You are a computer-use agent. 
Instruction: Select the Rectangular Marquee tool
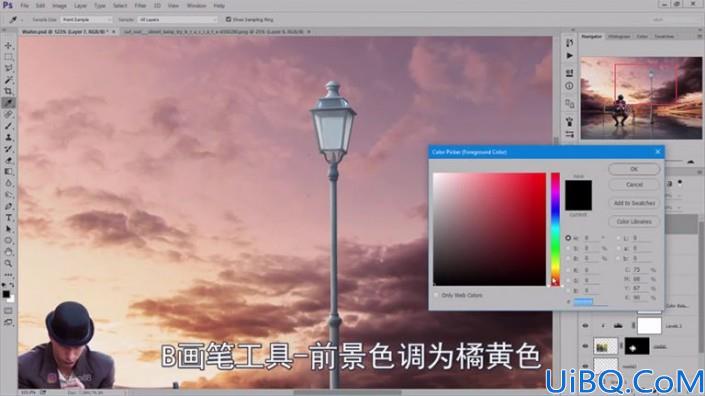coord(9,57)
